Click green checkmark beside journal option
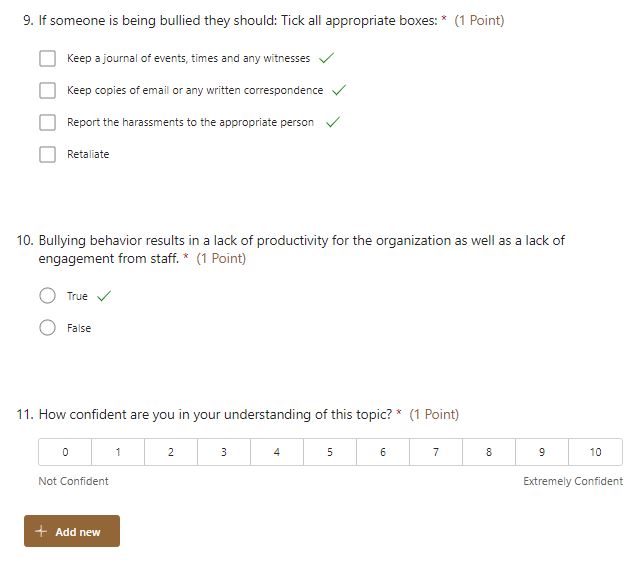 (327, 58)
